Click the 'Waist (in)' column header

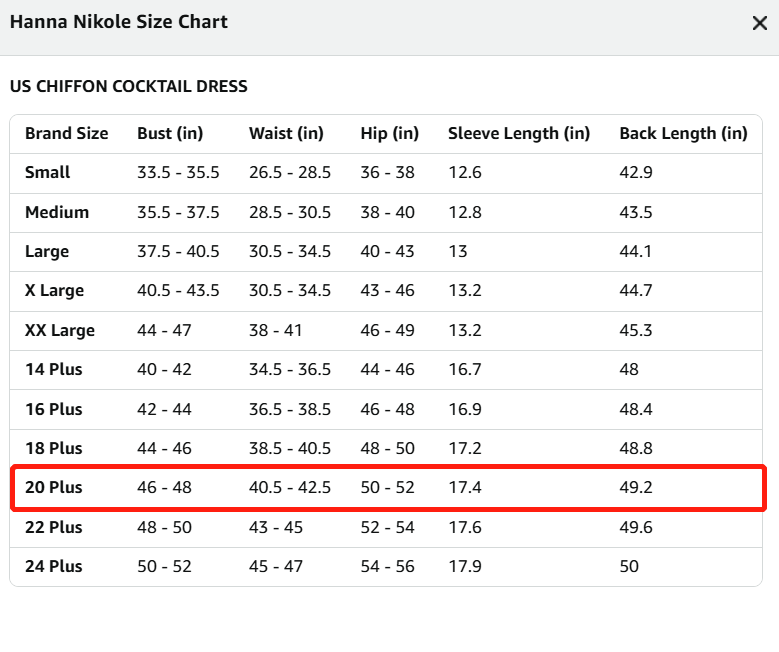(286, 133)
